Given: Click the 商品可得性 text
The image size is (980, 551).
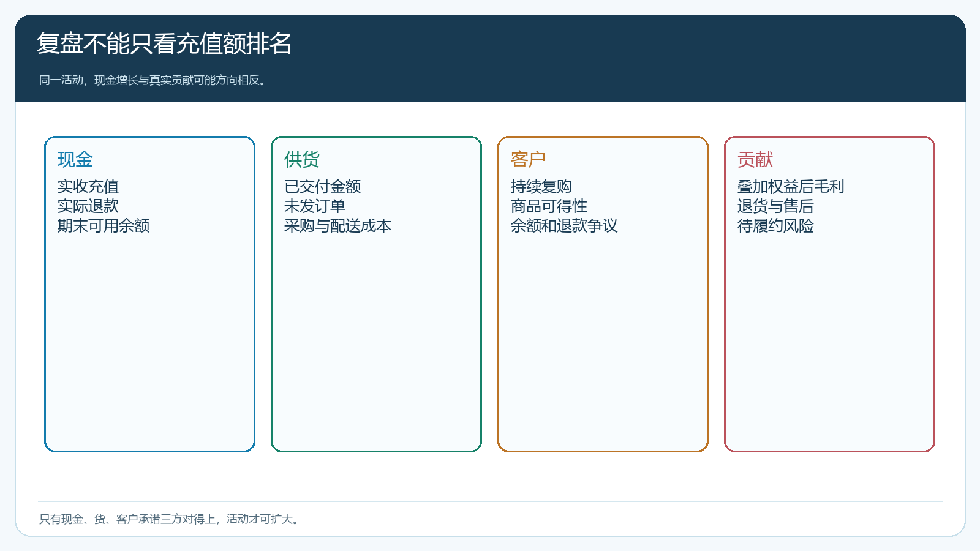Looking at the screenshot, I should (x=549, y=206).
